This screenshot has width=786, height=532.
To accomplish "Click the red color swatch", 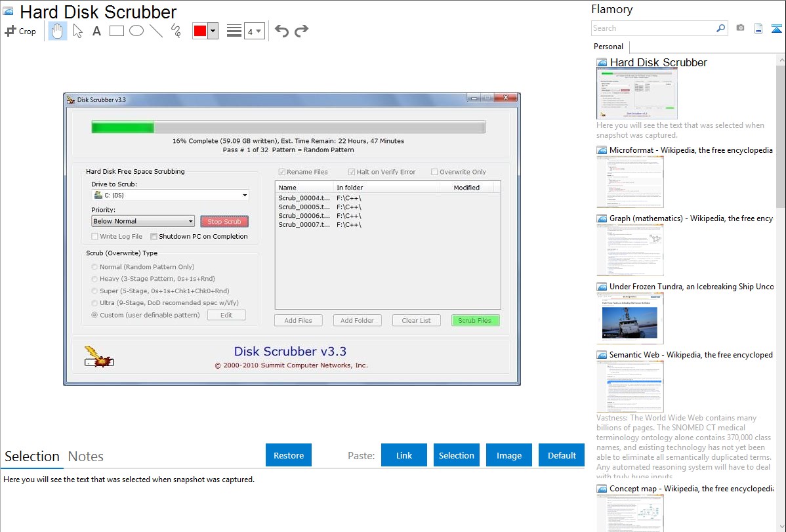I will 199,31.
